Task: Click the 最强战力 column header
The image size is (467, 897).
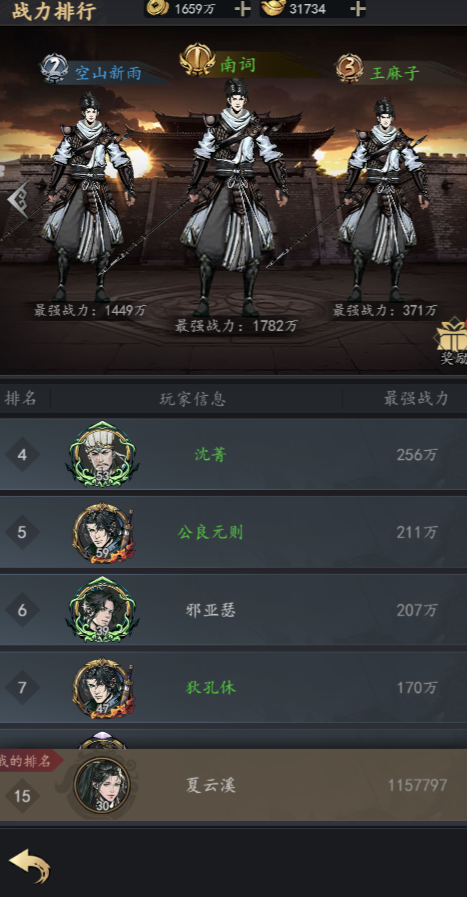Action: click(415, 399)
